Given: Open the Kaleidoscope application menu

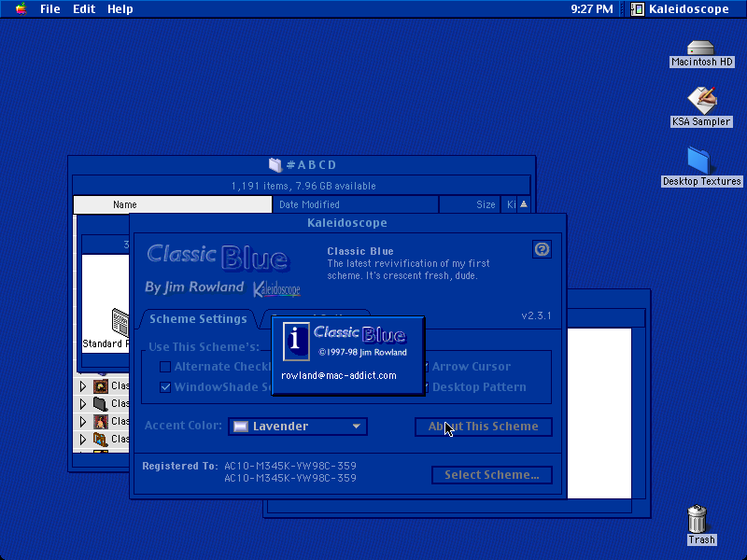Looking at the screenshot, I should tap(680, 9).
